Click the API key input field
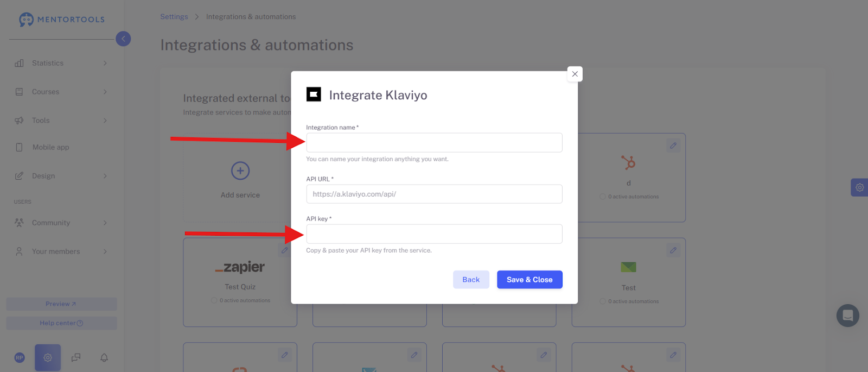868x372 pixels. [x=434, y=234]
